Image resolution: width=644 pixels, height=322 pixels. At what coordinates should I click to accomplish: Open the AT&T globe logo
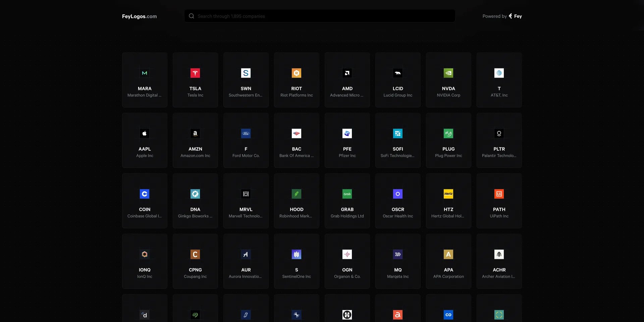point(499,73)
